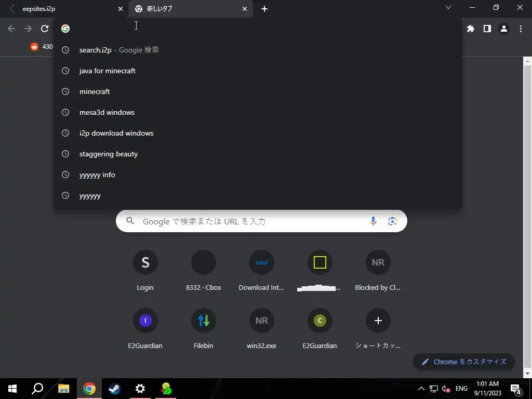532x399 pixels.
Task: Select the yyyyyy suggestion
Action: pos(258,195)
